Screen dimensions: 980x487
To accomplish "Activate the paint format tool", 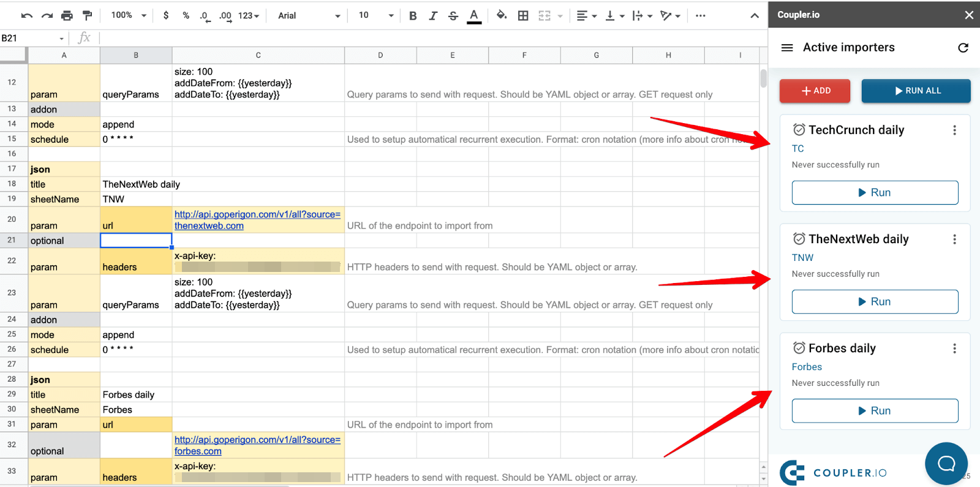I will pos(87,16).
